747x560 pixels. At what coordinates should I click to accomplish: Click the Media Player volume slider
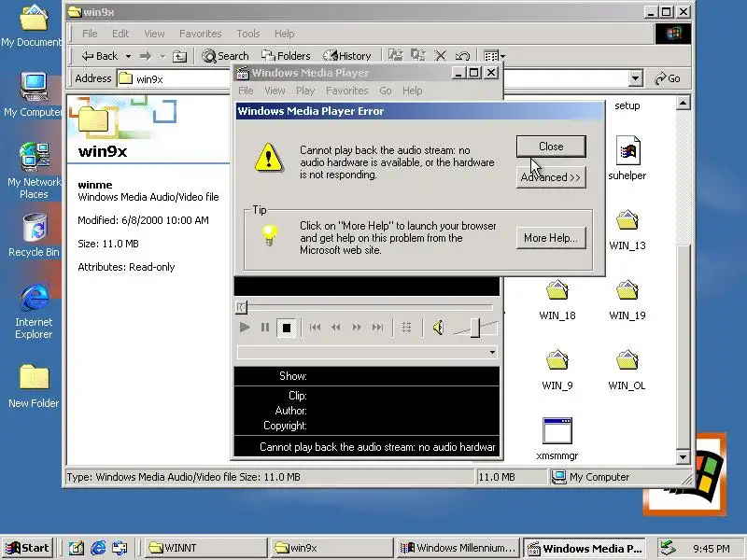475,328
